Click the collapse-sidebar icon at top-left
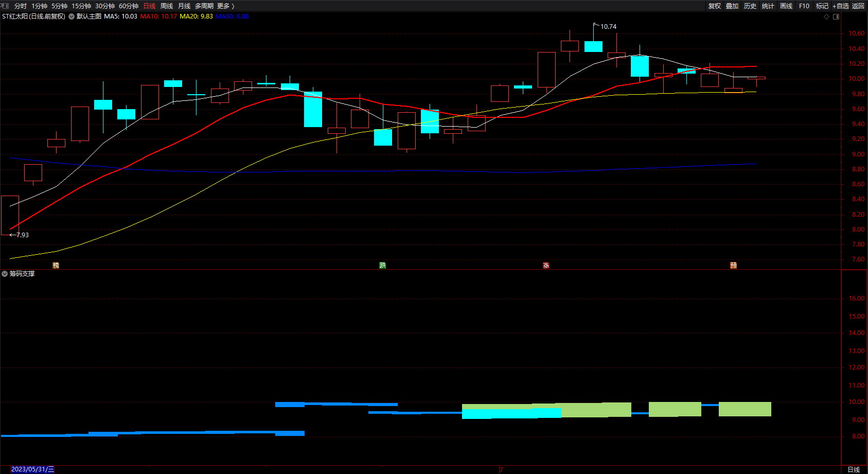Image resolution: width=868 pixels, height=474 pixels. (x=5, y=6)
